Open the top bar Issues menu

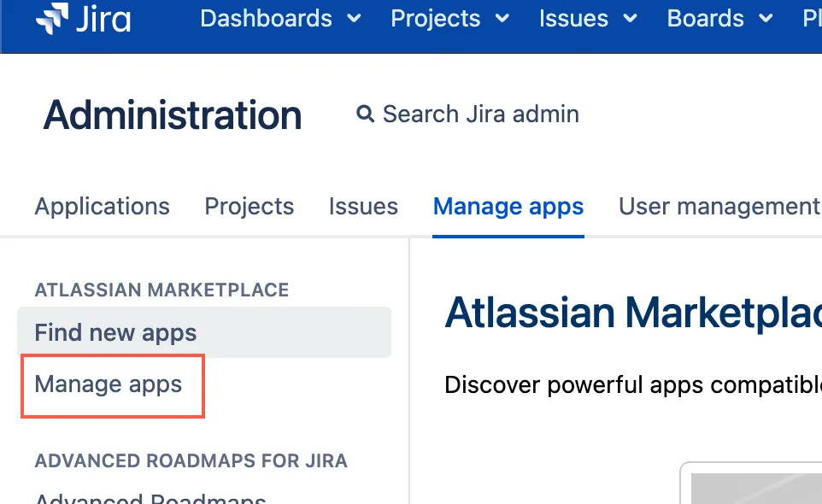click(573, 18)
